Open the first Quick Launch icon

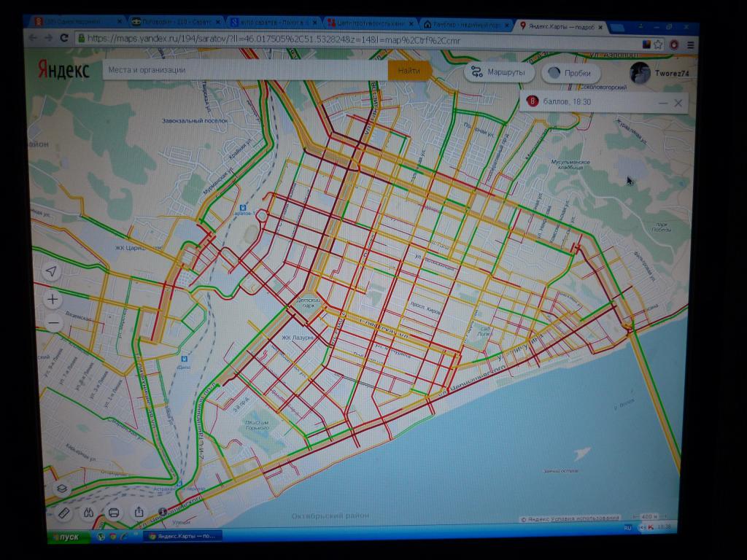(x=101, y=536)
